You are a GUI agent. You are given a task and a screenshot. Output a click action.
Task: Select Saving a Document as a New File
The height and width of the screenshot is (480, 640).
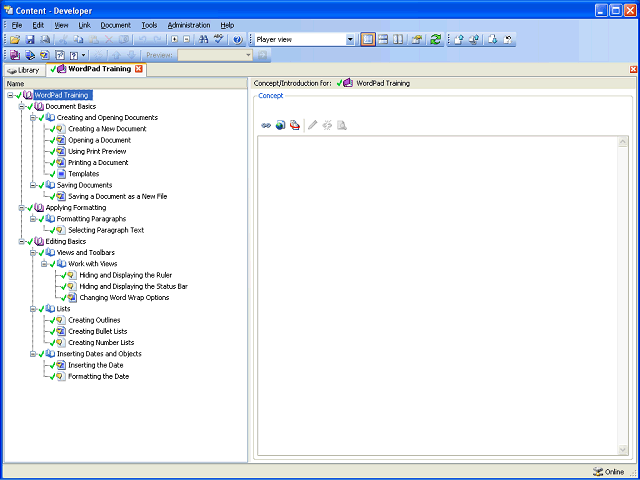pos(118,196)
